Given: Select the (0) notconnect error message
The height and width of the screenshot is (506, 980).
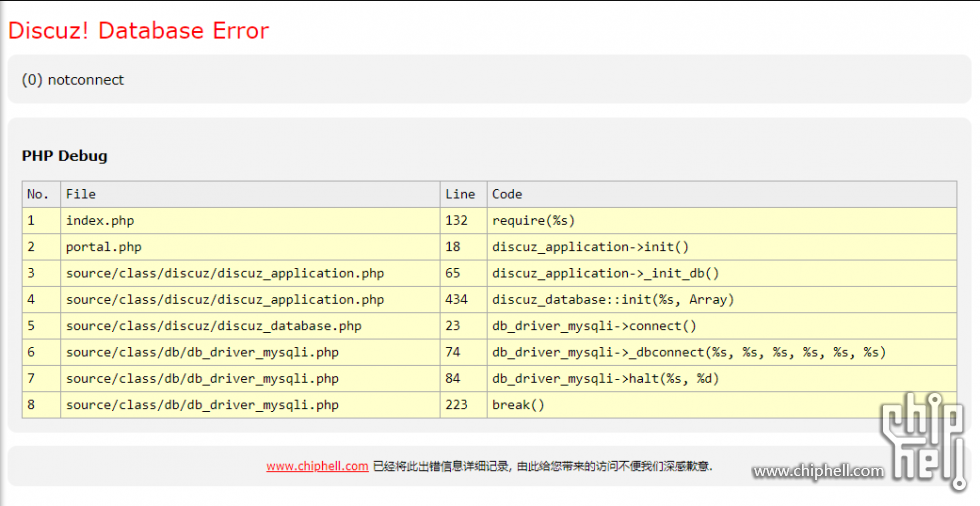Looking at the screenshot, I should point(72,80).
